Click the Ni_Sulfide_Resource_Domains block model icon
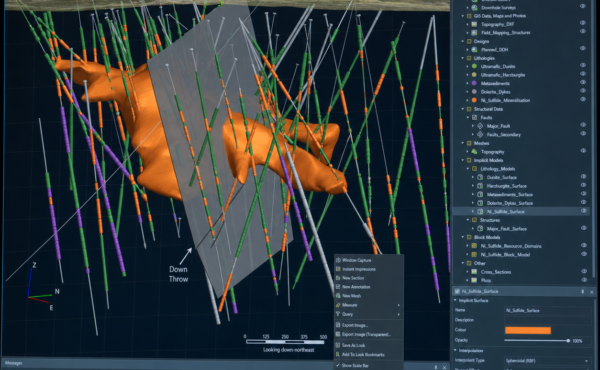Viewport: 600px width, 370px height. point(474,246)
